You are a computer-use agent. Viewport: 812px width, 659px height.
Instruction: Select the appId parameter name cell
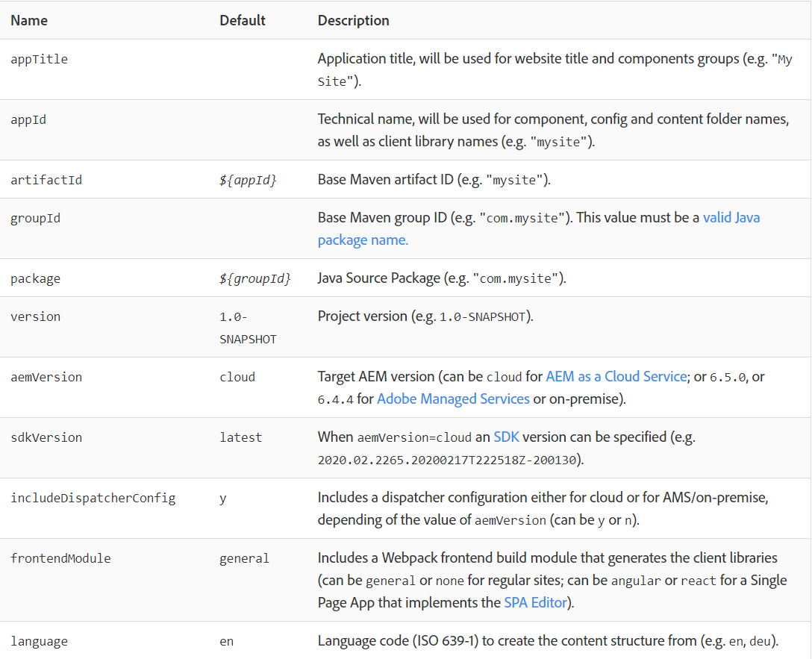tap(28, 119)
